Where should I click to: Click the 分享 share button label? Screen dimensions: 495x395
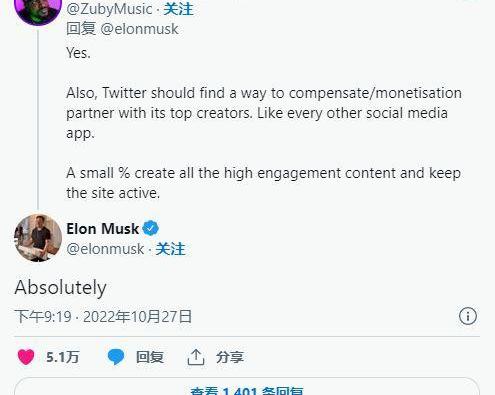click(230, 357)
